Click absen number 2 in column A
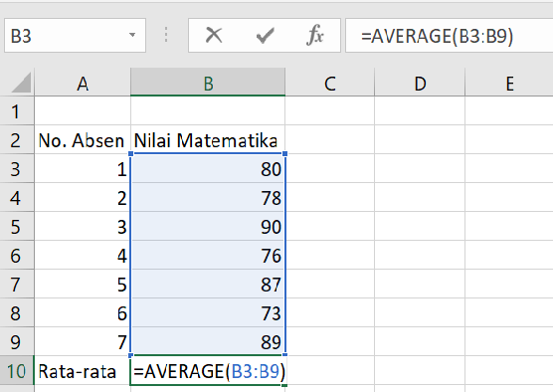The image size is (553, 392). (x=83, y=198)
